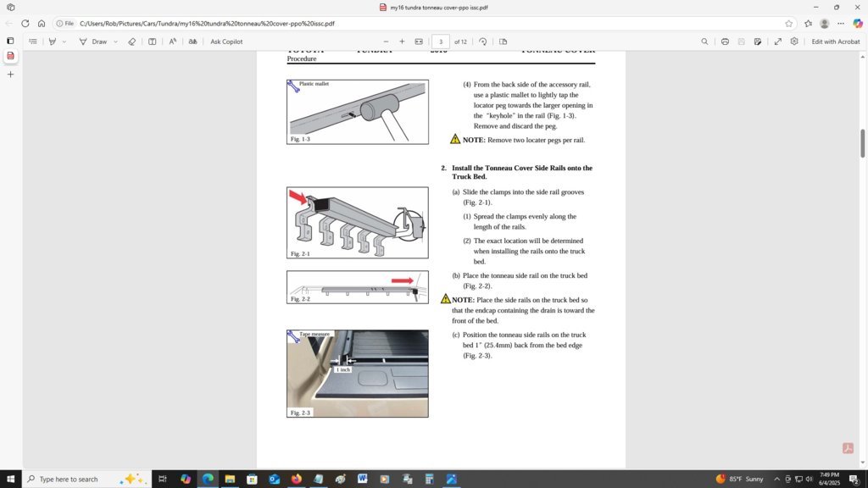Toggle the Add text tool
The image size is (868, 488).
pyautogui.click(x=153, y=42)
